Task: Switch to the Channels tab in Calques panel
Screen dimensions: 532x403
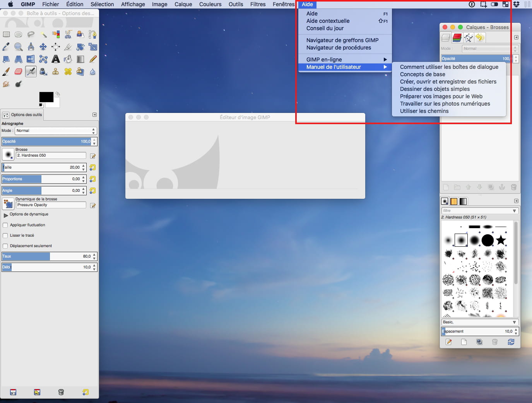Action: click(x=457, y=38)
